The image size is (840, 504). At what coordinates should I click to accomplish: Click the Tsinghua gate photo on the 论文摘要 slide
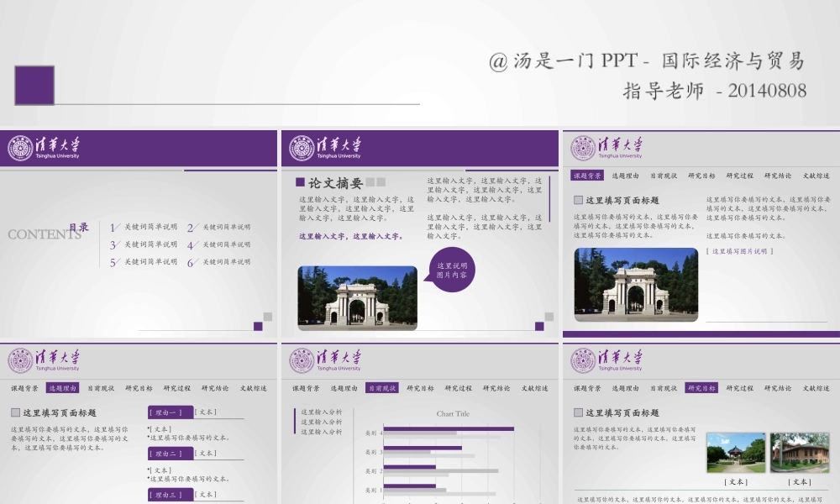[356, 298]
